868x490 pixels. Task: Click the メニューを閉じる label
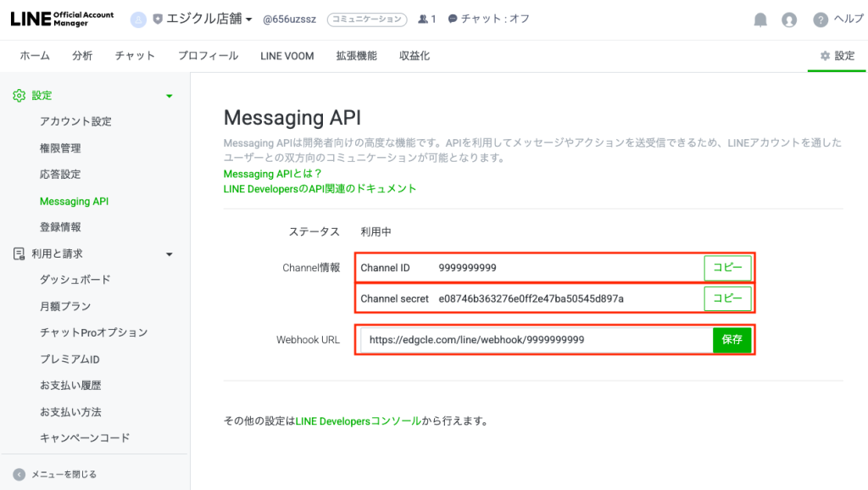click(x=64, y=475)
